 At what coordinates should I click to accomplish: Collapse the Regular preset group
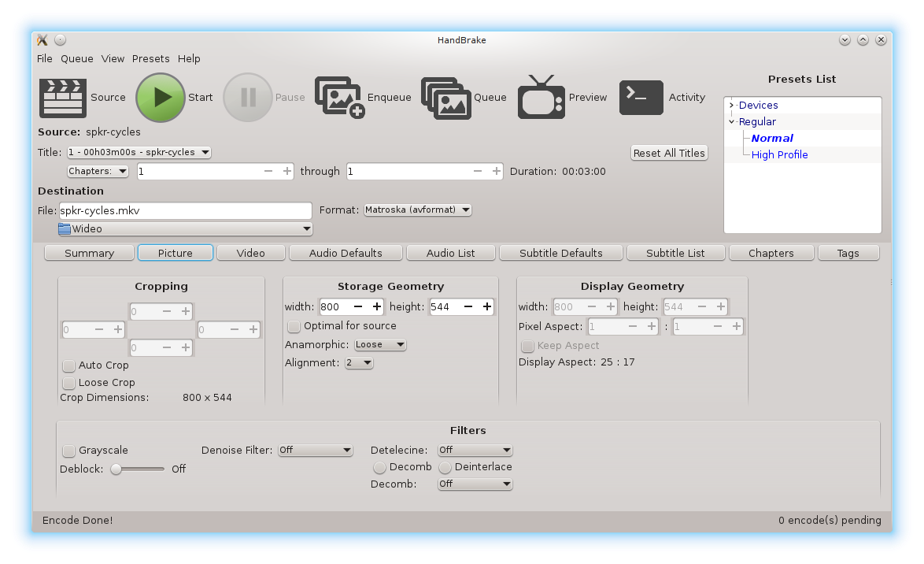point(731,121)
